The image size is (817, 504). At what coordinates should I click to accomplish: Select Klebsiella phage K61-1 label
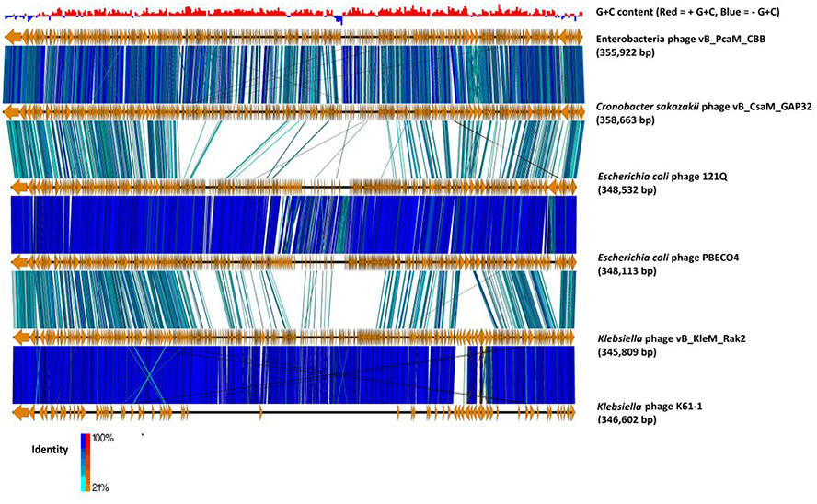[650, 407]
